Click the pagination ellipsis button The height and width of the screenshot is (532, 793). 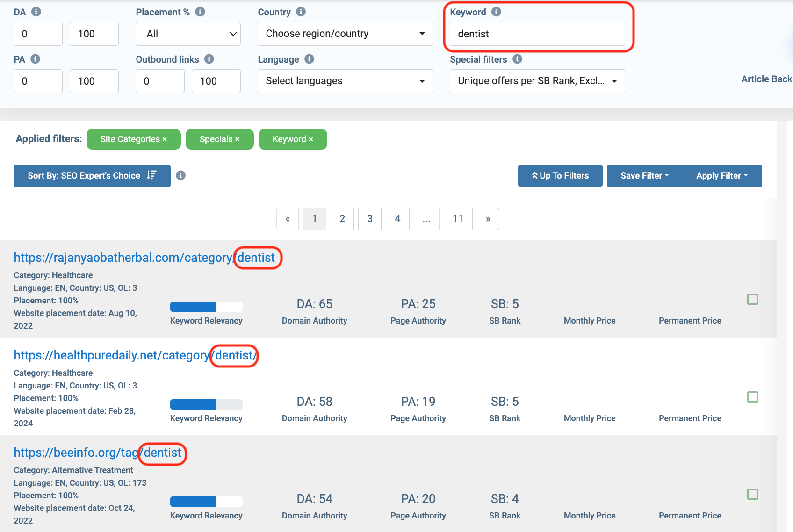[426, 219]
